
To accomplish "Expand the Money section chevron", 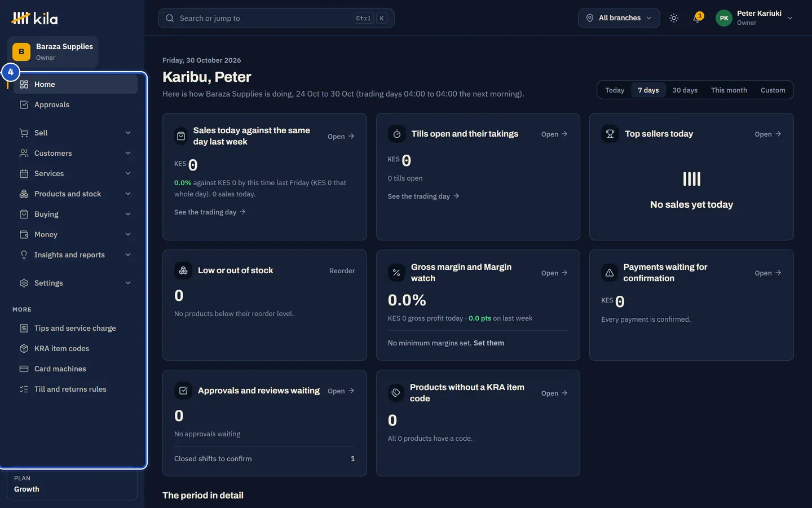I will [128, 234].
